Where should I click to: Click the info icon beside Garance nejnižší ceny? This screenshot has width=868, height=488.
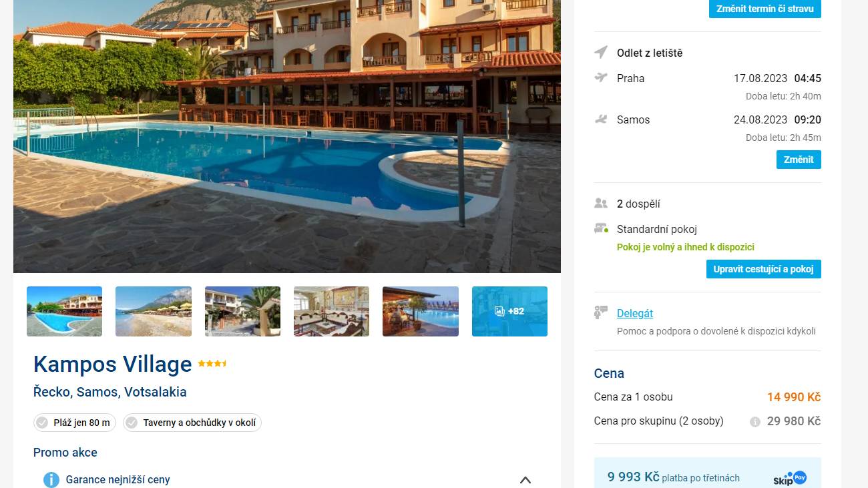tap(51, 479)
